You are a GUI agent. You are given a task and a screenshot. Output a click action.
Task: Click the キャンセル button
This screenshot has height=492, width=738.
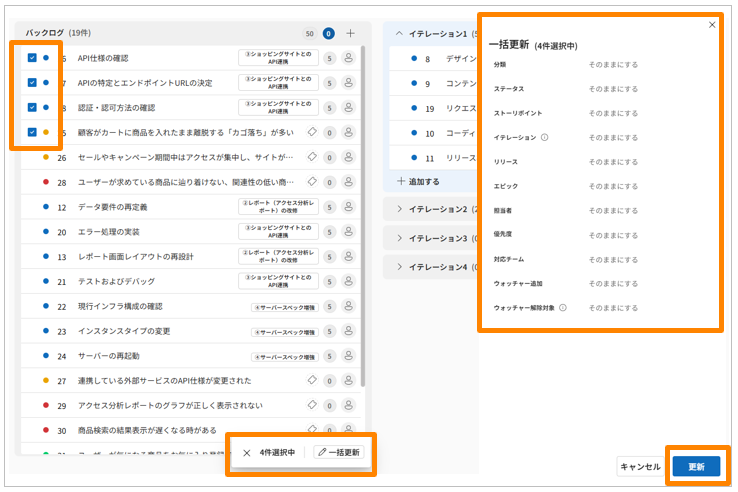point(640,466)
